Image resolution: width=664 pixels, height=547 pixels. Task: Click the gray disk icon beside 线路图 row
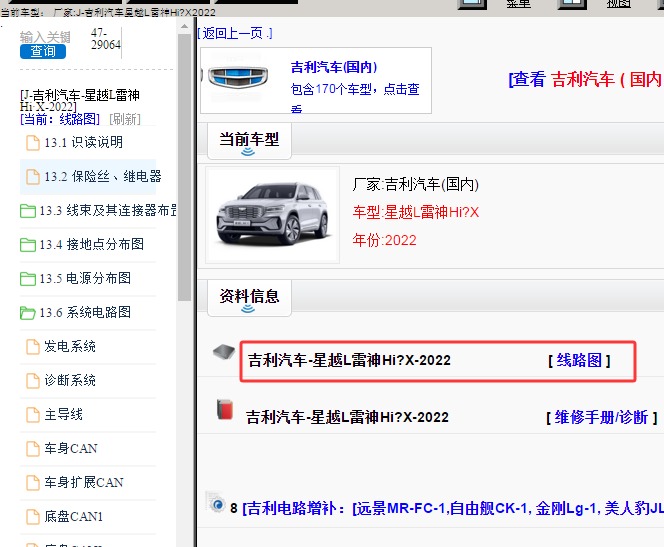(x=224, y=352)
